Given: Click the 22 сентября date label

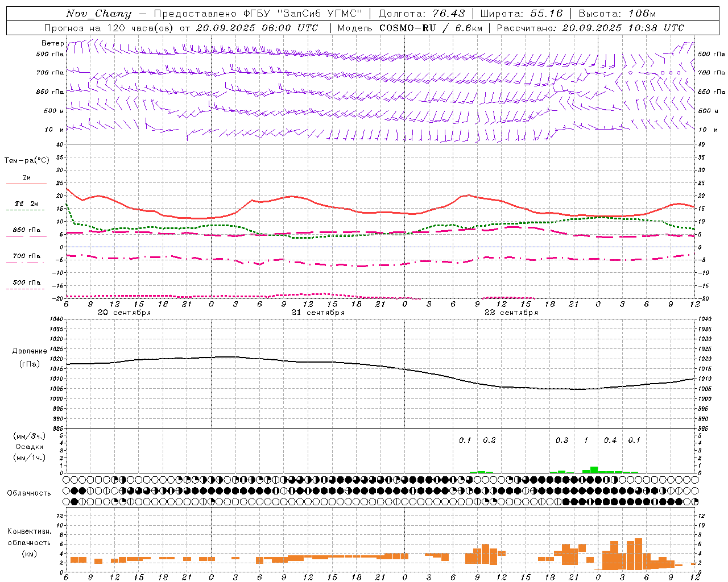Looking at the screenshot, I should click(x=511, y=313).
